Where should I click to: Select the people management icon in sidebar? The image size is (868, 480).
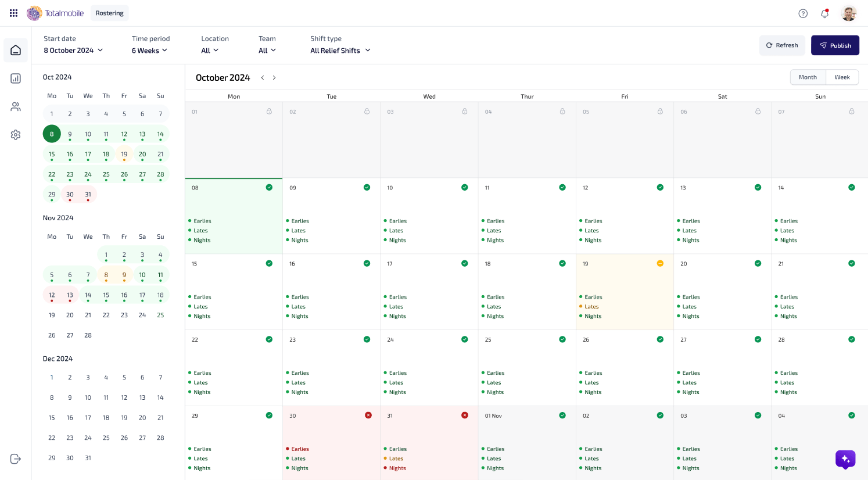click(x=15, y=106)
